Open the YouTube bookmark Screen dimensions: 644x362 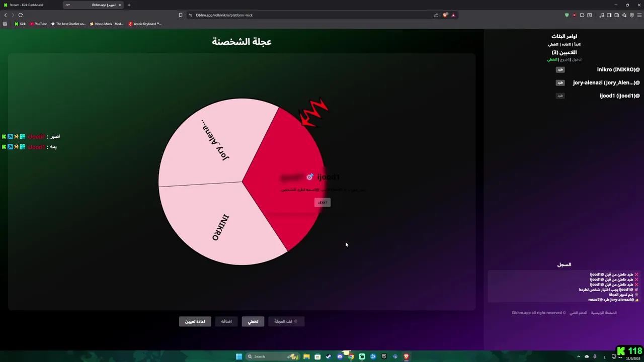click(x=38, y=24)
